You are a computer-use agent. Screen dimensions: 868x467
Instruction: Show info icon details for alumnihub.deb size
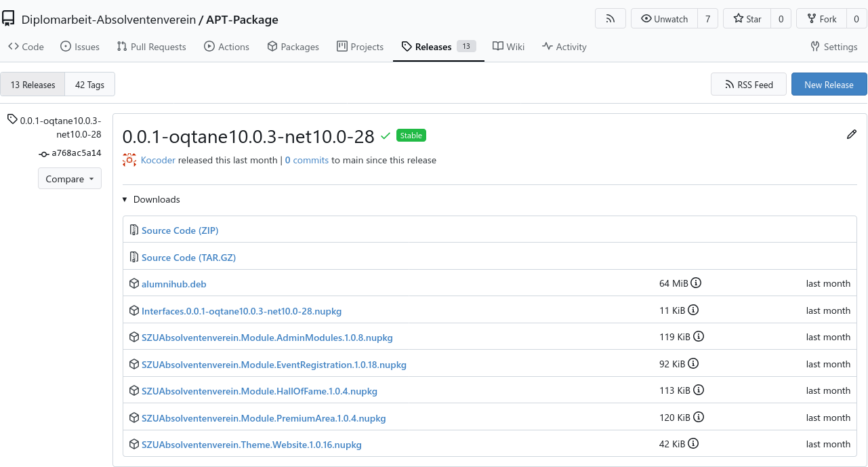pyautogui.click(x=697, y=283)
